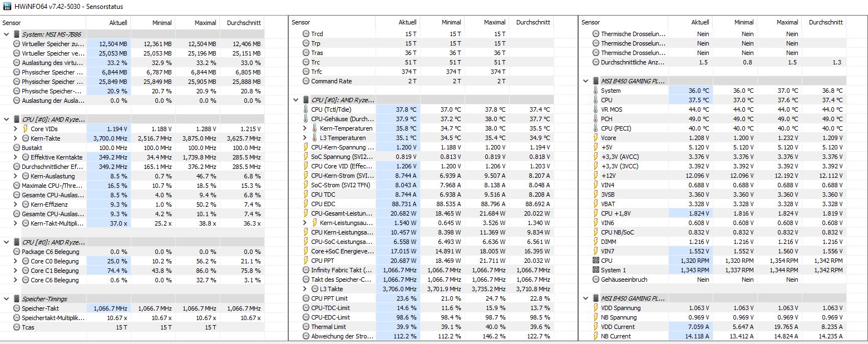868x344 pixels.
Task: Expand the Core C6 Belegung row
Action: pyautogui.click(x=16, y=280)
